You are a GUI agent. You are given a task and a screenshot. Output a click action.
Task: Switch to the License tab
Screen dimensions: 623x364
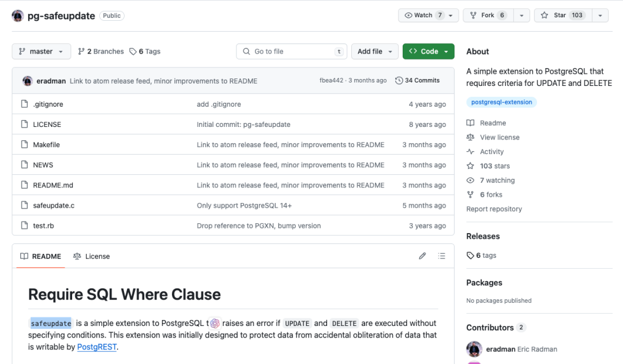pyautogui.click(x=91, y=256)
